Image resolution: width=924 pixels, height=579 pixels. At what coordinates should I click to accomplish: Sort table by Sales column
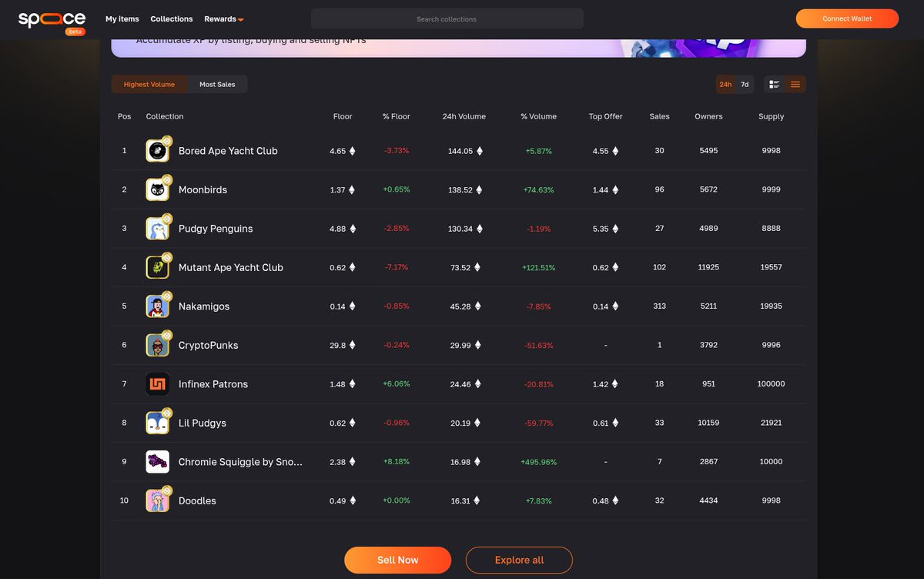click(660, 116)
